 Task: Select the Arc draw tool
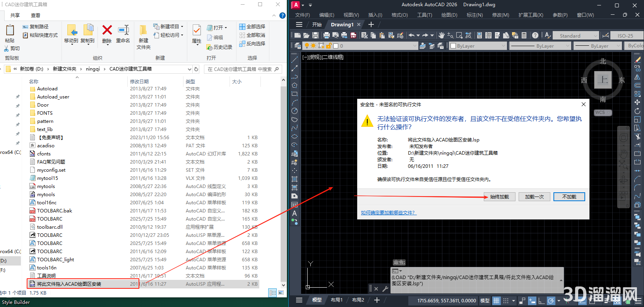click(295, 102)
